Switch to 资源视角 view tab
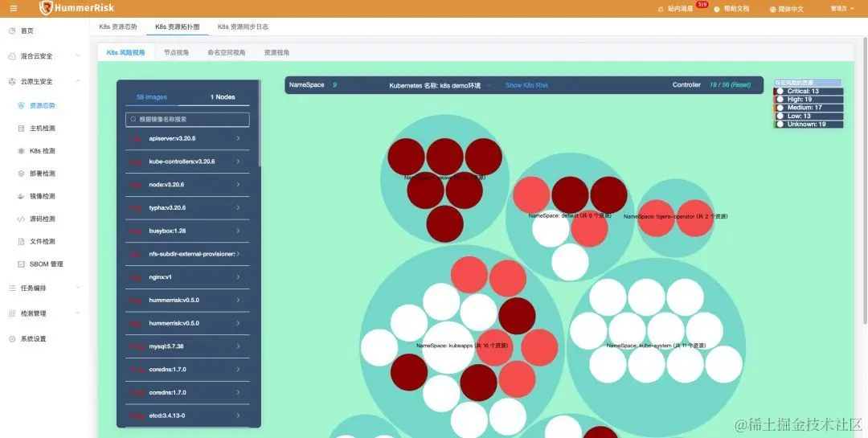The width and height of the screenshot is (868, 438). click(x=276, y=52)
